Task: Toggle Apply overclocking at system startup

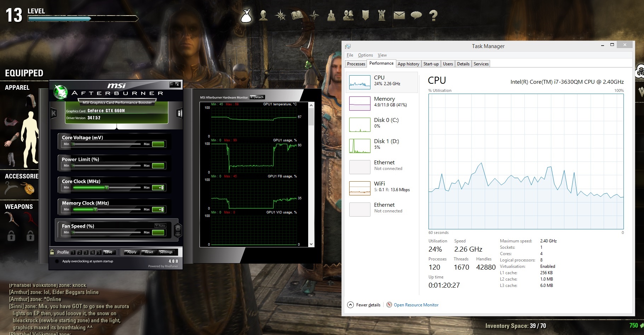Action: pyautogui.click(x=57, y=261)
